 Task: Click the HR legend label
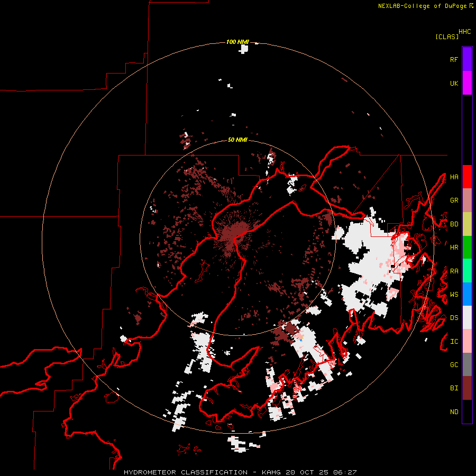454,248
